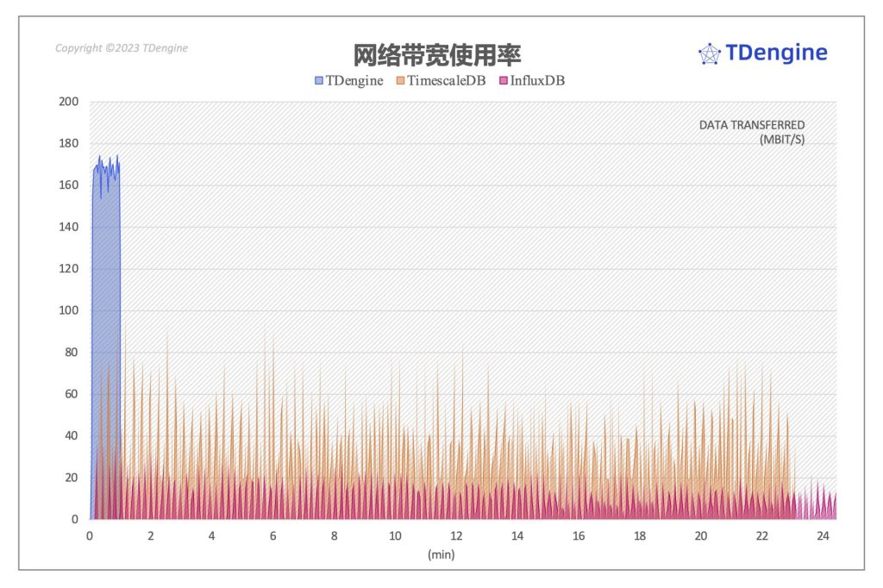The height and width of the screenshot is (588, 883).
Task: Click x-axis tick label 10
Action: pos(395,536)
